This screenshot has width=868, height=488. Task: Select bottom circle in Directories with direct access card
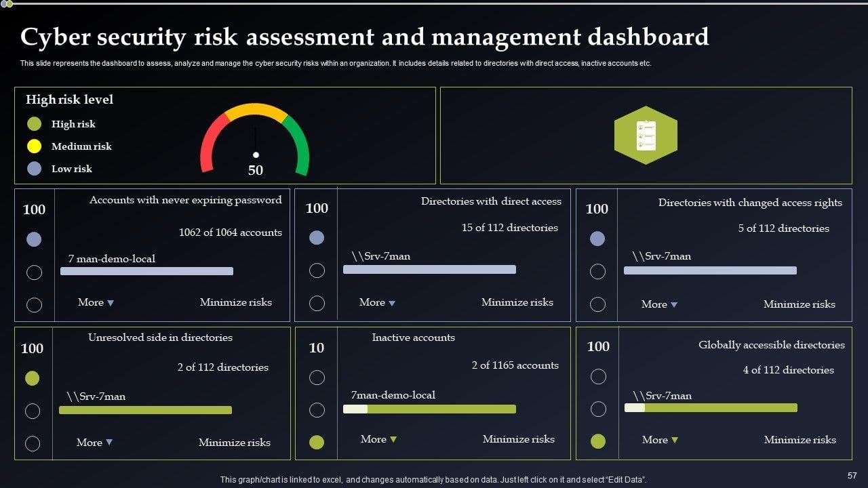coord(317,303)
